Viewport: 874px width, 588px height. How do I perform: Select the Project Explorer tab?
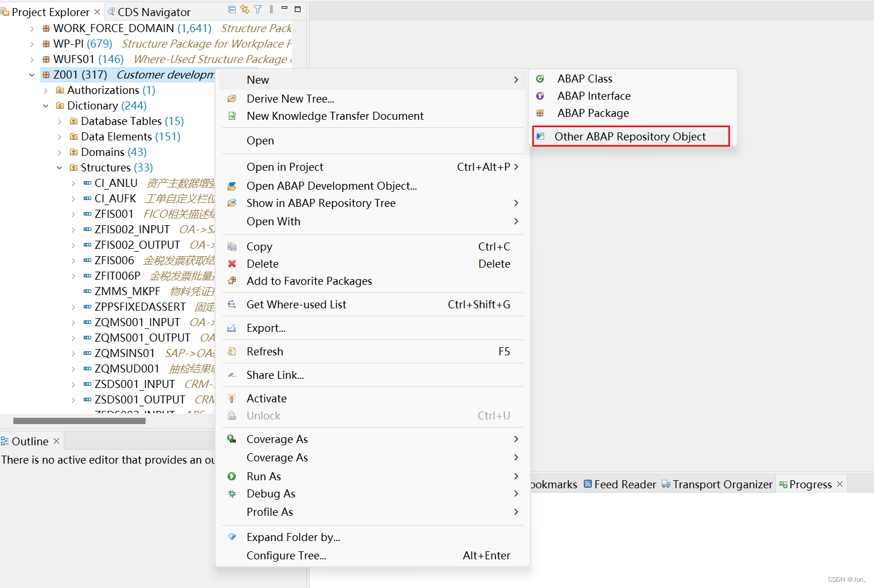(50, 11)
